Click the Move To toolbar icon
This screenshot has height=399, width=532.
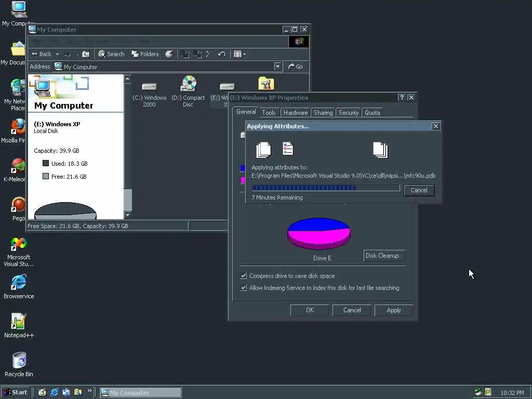[x=185, y=54]
